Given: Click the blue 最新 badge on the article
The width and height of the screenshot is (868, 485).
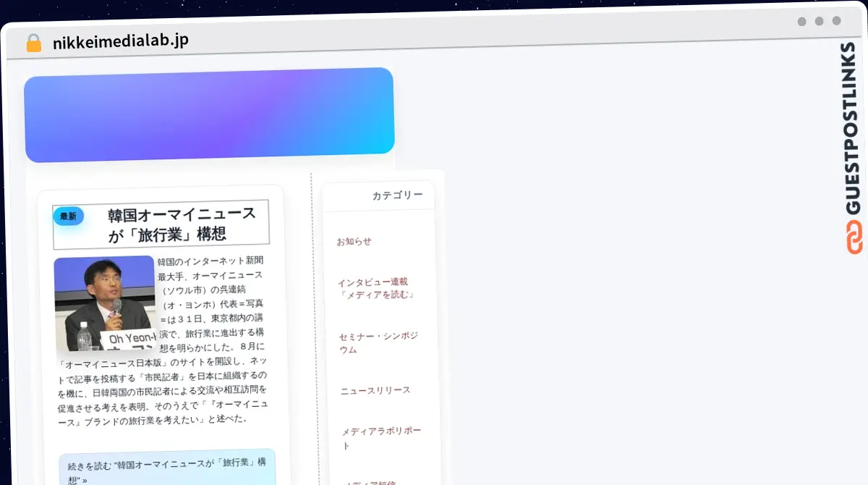Looking at the screenshot, I should coord(69,216).
